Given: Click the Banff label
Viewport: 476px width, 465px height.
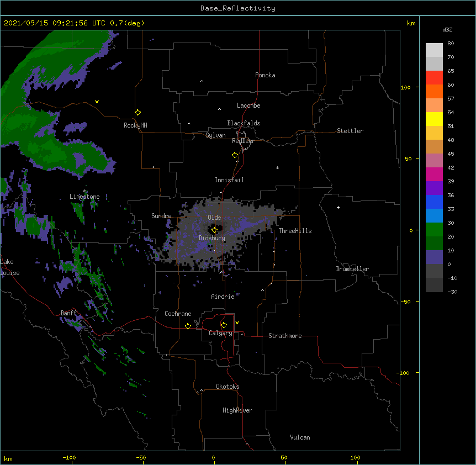Looking at the screenshot, I should [68, 313].
